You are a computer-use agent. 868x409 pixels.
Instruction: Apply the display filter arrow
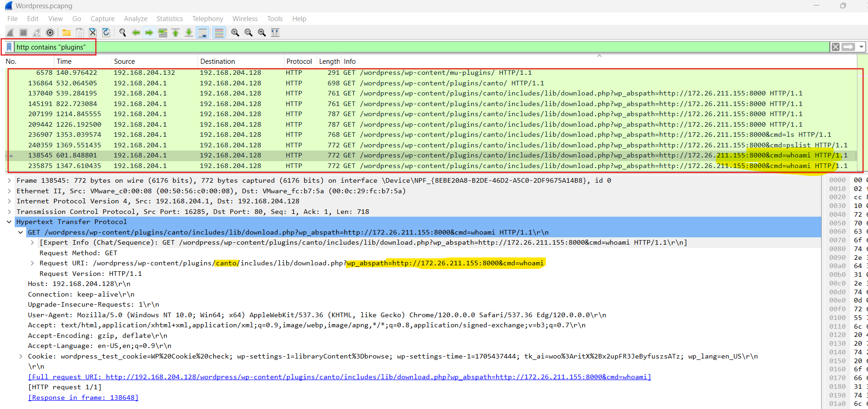848,47
